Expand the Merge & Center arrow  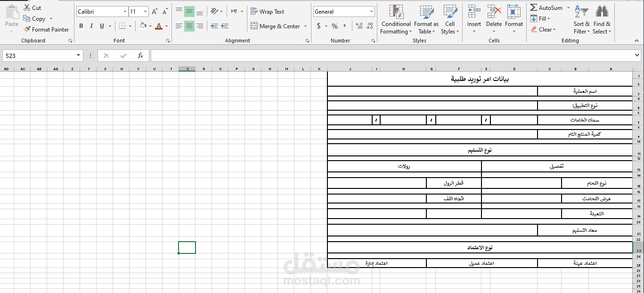pyautogui.click(x=305, y=26)
